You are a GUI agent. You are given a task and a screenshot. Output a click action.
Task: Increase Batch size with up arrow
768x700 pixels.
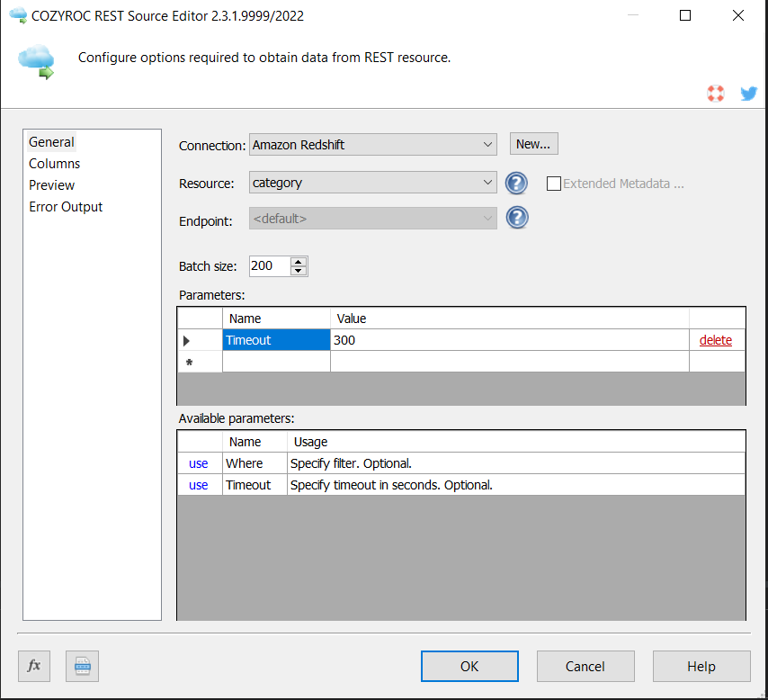tap(299, 261)
